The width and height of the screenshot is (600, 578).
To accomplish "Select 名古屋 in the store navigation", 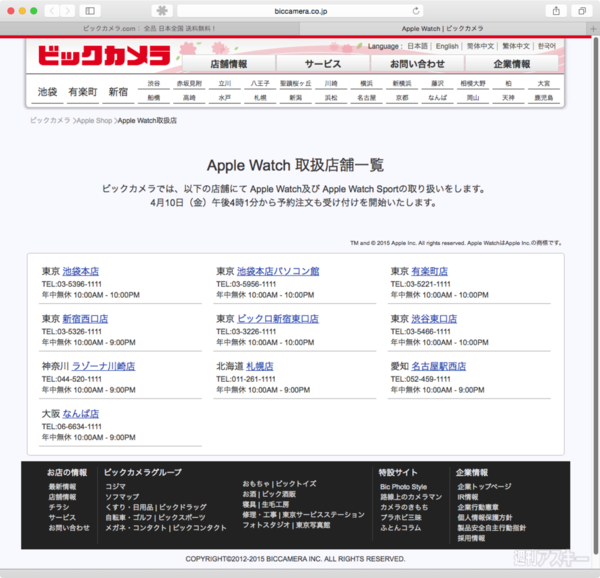I will [367, 98].
